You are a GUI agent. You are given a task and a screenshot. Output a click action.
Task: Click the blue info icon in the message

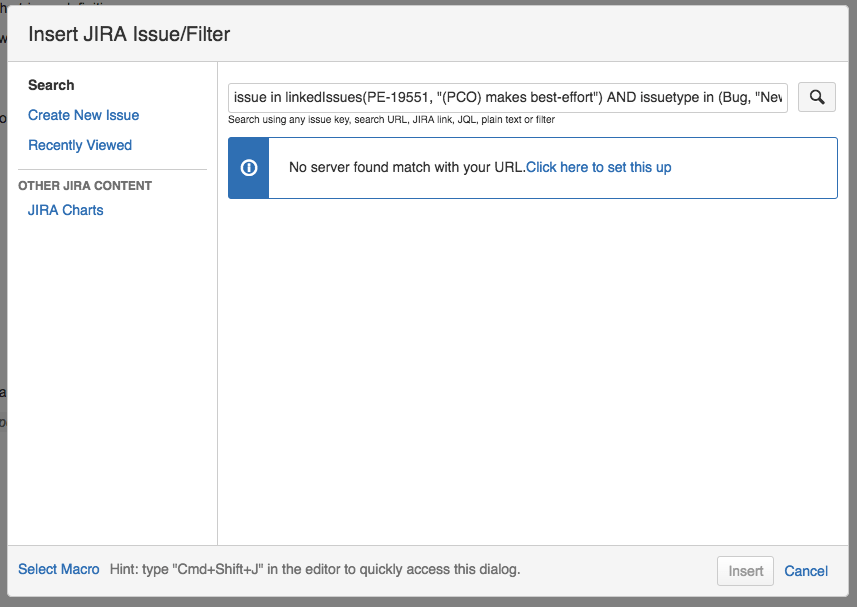click(249, 168)
